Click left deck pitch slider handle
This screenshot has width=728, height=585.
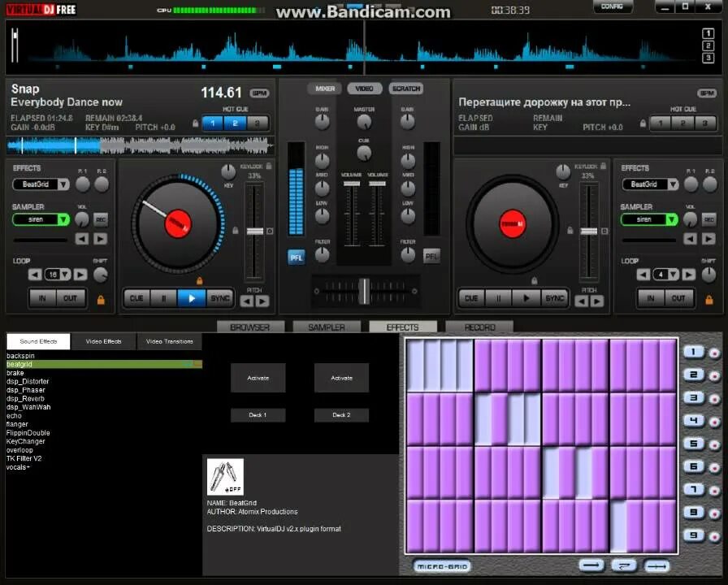[254, 232]
